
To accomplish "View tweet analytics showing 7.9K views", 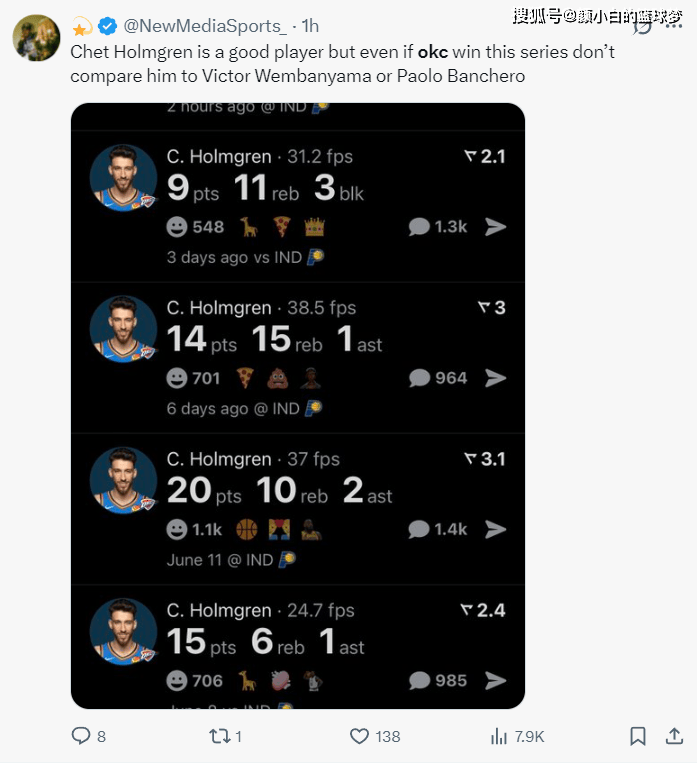I will tap(500, 736).
